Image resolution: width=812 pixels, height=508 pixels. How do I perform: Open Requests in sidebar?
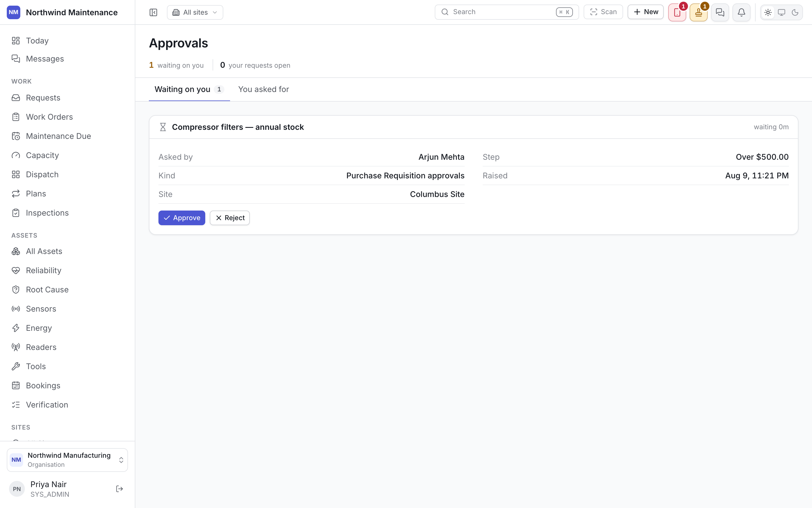(67, 98)
